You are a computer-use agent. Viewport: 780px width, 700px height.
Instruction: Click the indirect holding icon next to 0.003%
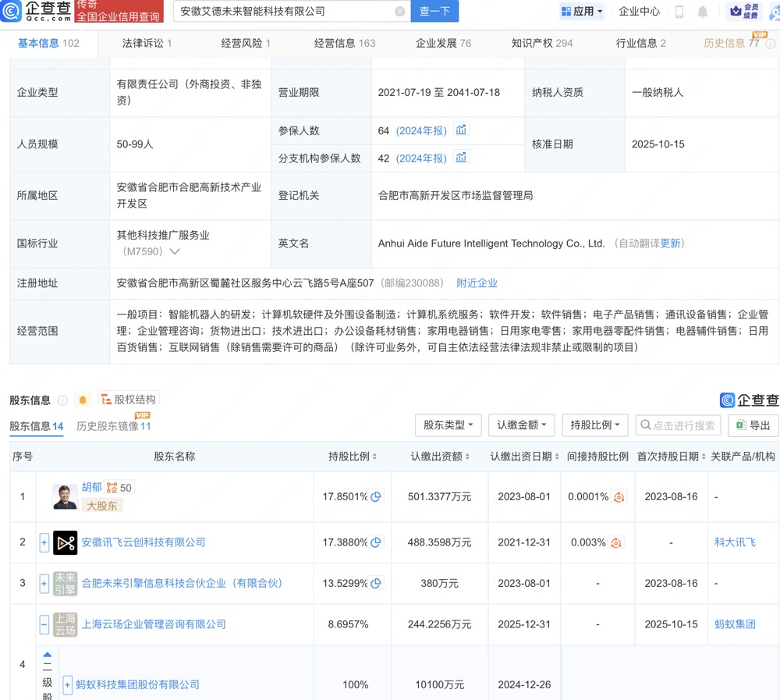(x=616, y=542)
